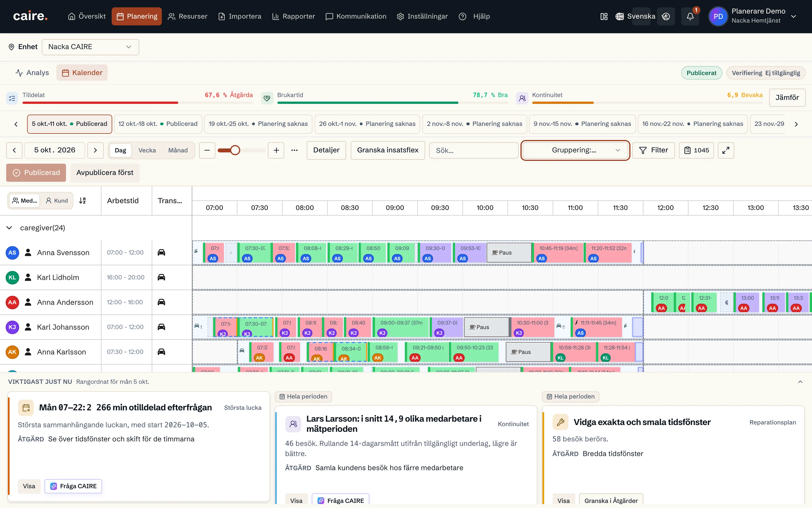
Task: Switch to the Analys tab
Action: point(32,73)
